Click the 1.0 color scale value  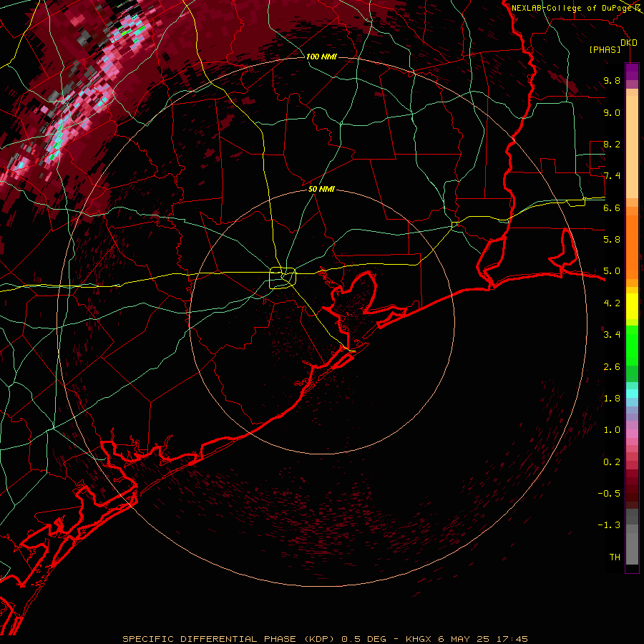click(x=612, y=429)
